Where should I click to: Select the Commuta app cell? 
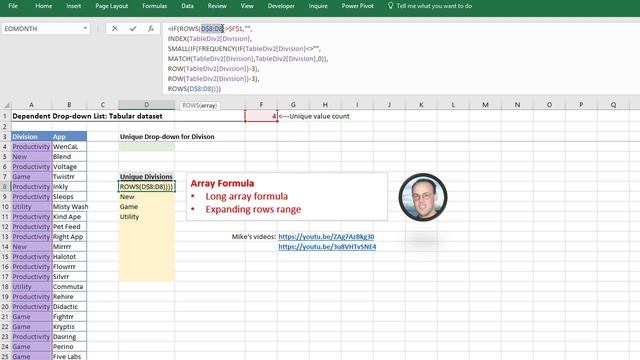(x=69, y=287)
